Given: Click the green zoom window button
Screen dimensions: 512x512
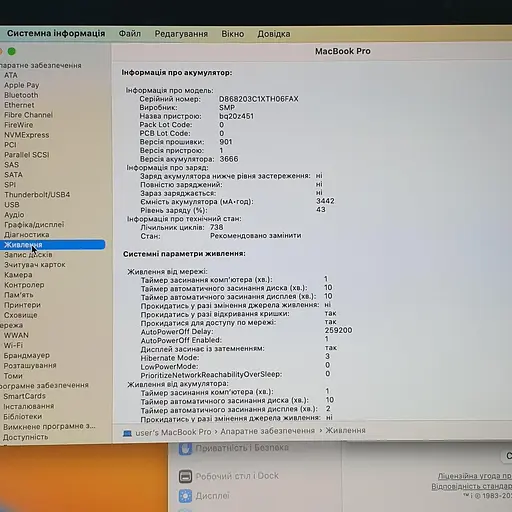Looking at the screenshot, I should (12, 51).
